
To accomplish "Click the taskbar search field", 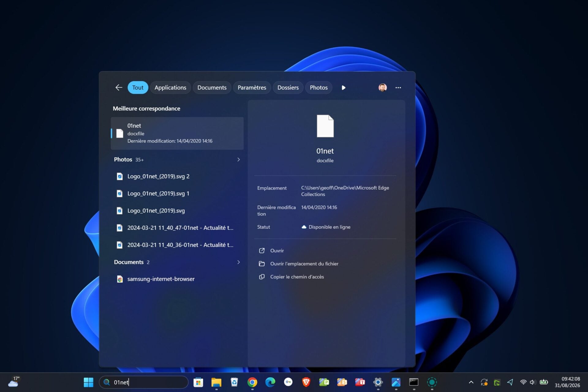I will [x=144, y=382].
